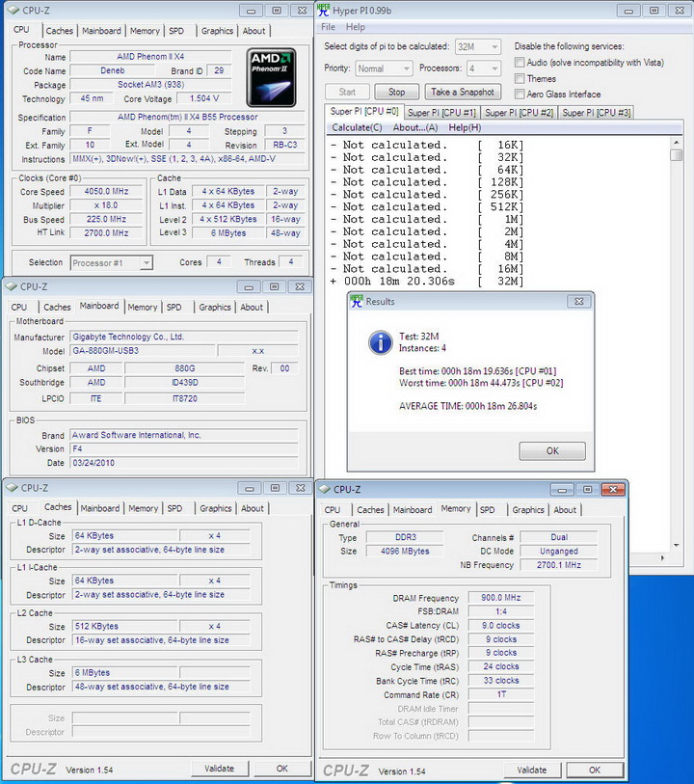Click the AMD Phenom II logo image
Screen dimensions: 694x784
pyautogui.click(x=271, y=77)
